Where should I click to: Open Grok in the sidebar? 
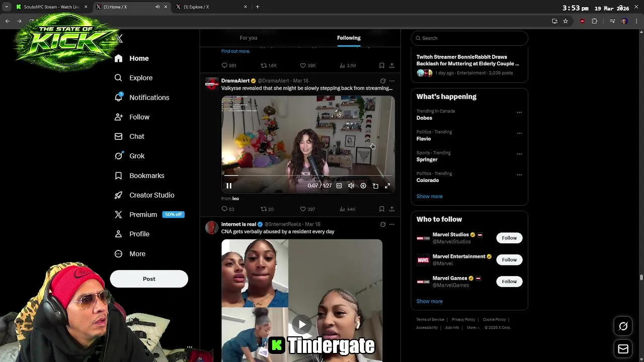[129, 156]
